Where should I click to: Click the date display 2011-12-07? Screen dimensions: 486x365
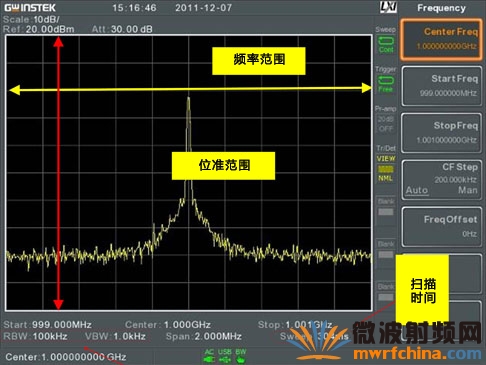204,8
